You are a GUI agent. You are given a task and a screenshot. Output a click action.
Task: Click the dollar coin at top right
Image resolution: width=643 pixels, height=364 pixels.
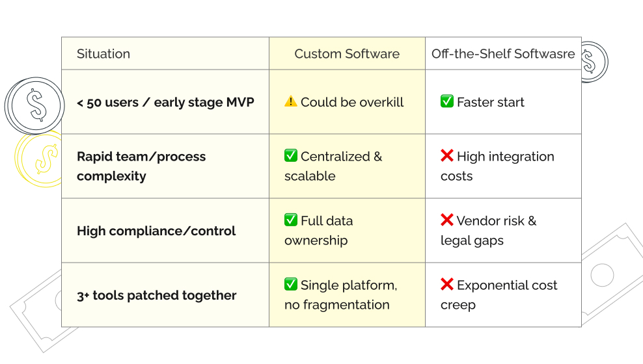tap(591, 62)
